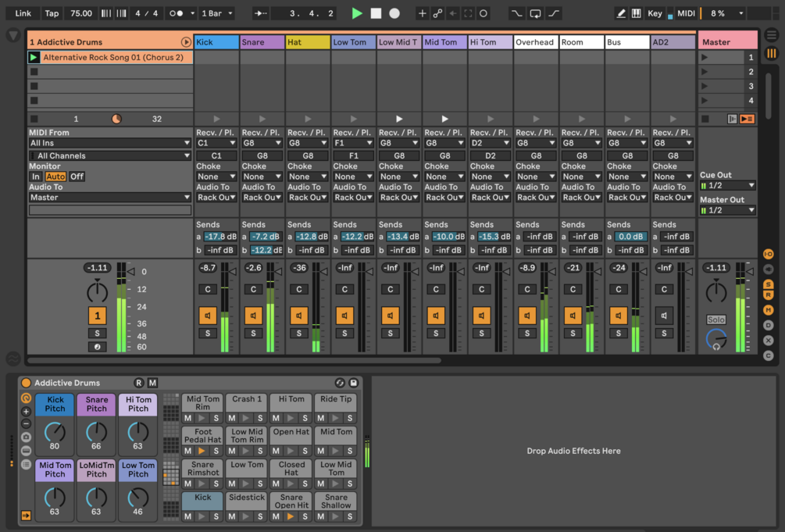Click Link button
This screenshot has width=785, height=532.
pos(23,13)
